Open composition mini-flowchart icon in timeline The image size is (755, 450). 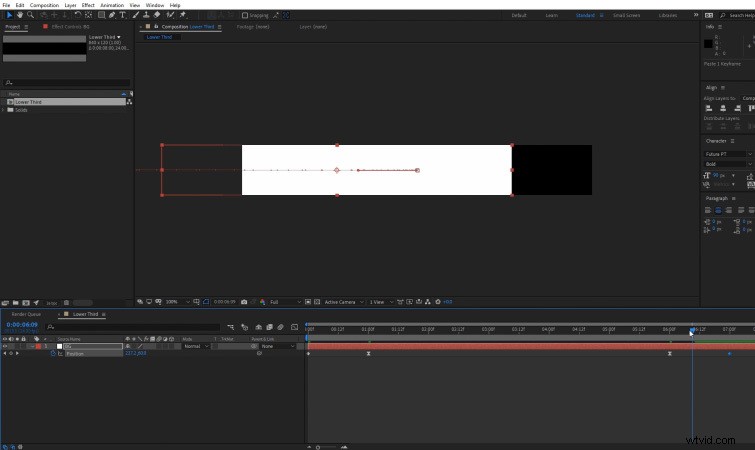click(x=231, y=327)
